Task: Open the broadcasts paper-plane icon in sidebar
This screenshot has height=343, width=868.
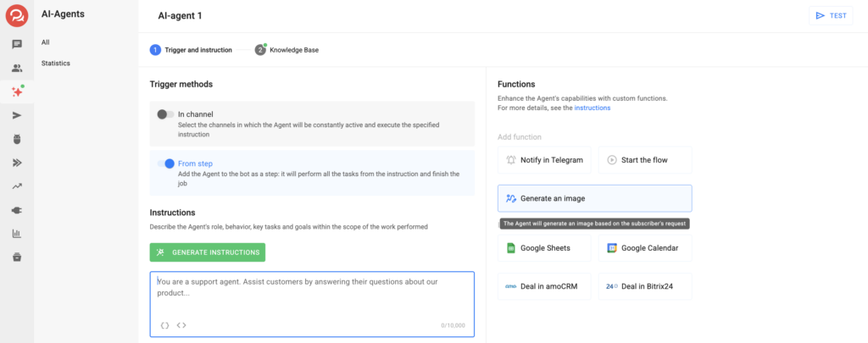Action: (17, 115)
